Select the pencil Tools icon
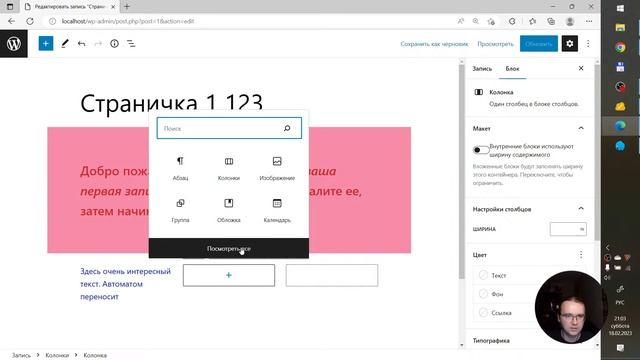The width and height of the screenshot is (640, 360). [x=64, y=44]
